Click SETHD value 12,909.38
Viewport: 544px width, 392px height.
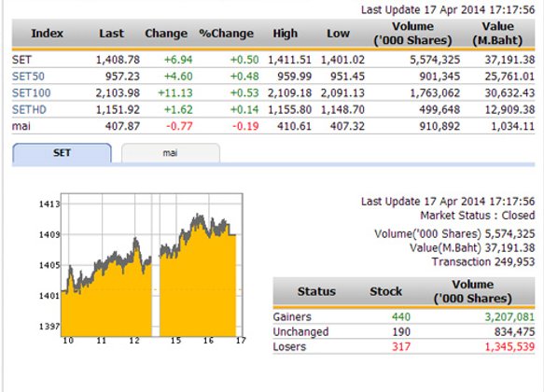509,109
